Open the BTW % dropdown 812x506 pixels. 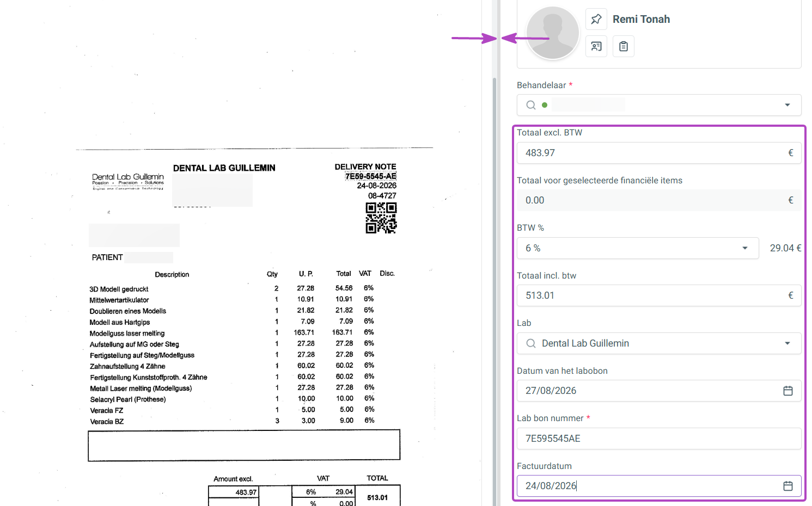tap(638, 248)
